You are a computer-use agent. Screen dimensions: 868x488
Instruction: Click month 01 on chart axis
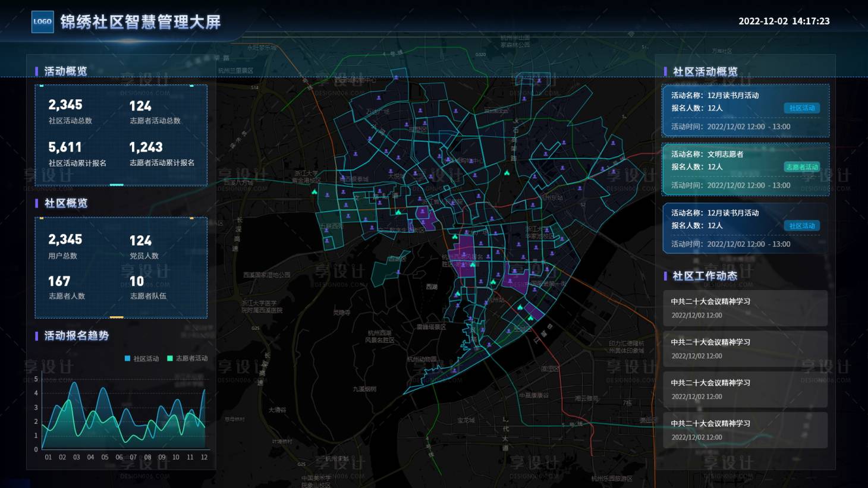click(48, 457)
